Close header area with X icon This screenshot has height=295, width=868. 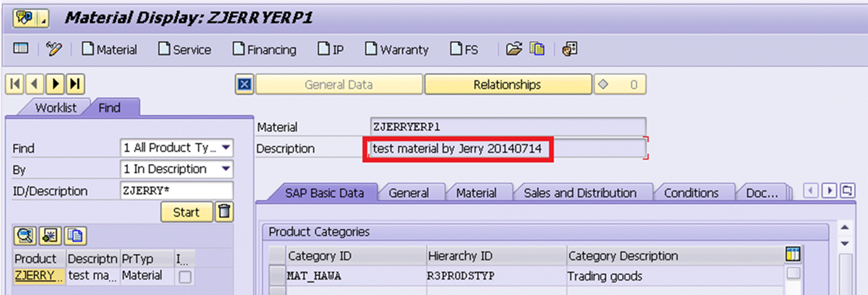click(x=244, y=84)
